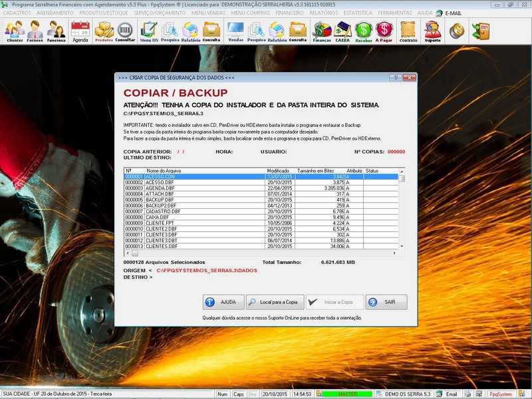Open the FINANCEIRO menu

click(x=289, y=13)
